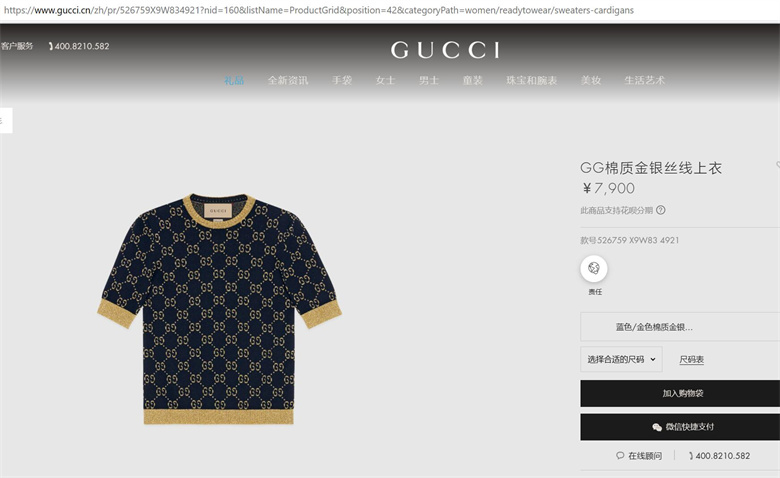Open the 手袋 menu
780x478 pixels.
[x=342, y=80]
